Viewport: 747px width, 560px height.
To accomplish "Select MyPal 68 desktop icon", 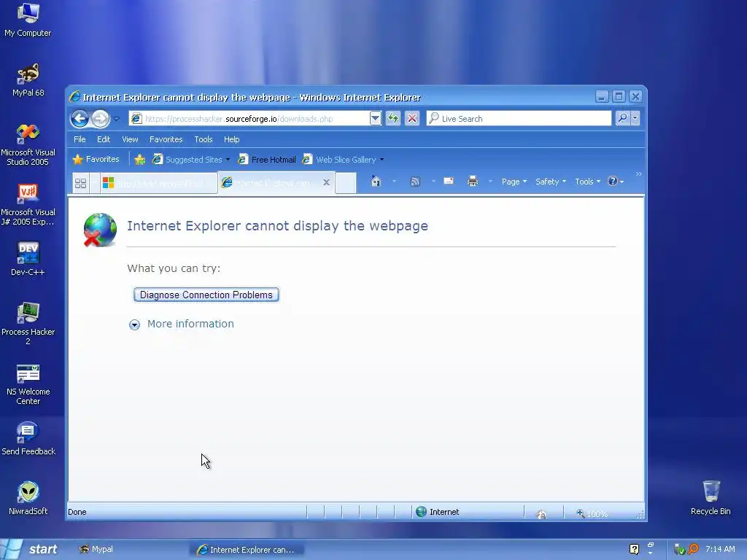I will point(28,79).
